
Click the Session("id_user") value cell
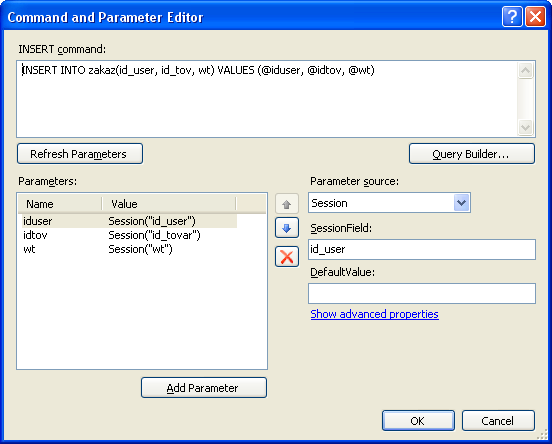tap(152, 221)
